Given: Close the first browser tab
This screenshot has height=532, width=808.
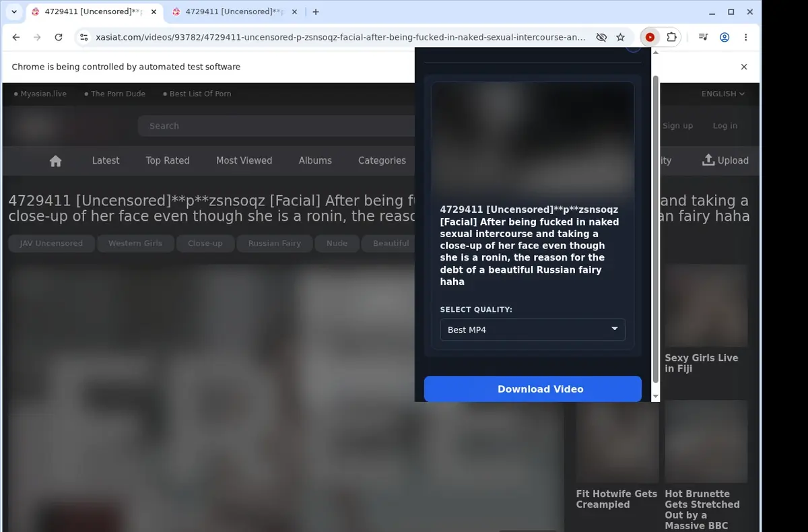Looking at the screenshot, I should click(154, 11).
